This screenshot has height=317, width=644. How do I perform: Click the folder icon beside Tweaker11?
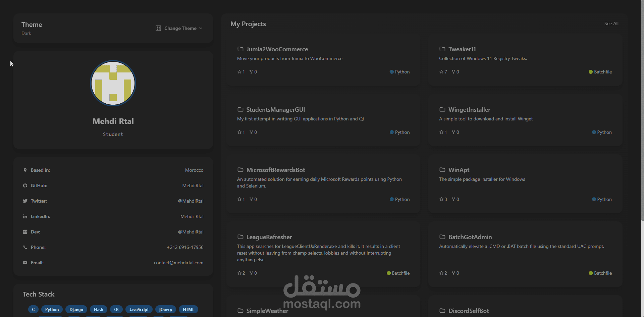coord(442,49)
